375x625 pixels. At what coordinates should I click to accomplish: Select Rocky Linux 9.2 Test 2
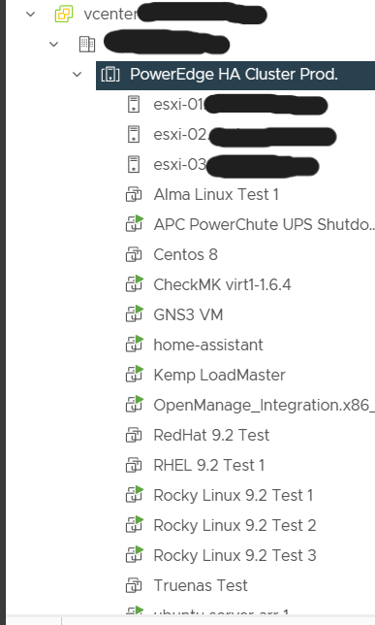[235, 525]
